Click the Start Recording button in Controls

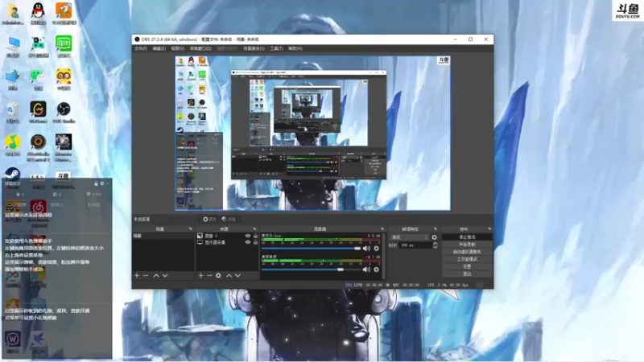[x=467, y=245]
